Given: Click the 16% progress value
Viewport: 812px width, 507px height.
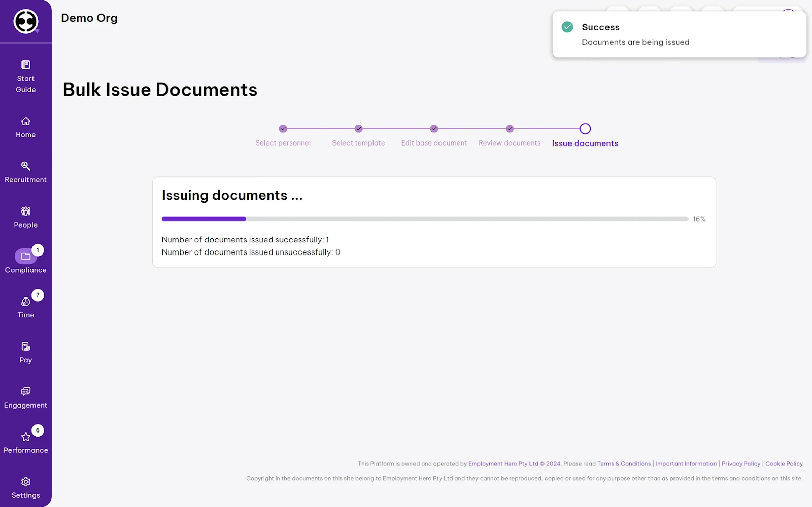Looking at the screenshot, I should (x=699, y=219).
